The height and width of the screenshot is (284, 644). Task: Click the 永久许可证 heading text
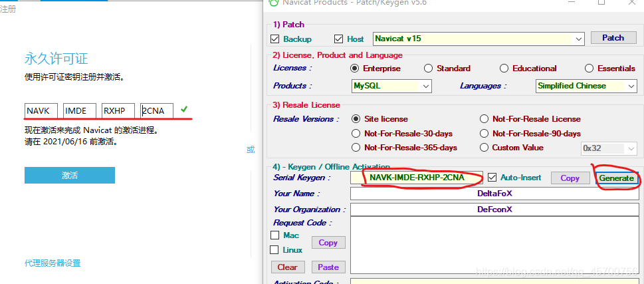(x=56, y=59)
